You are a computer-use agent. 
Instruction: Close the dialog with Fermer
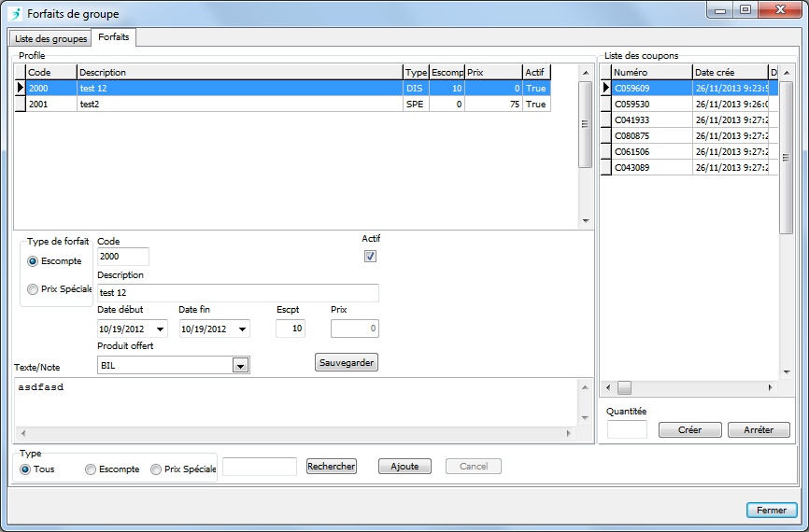point(771,511)
